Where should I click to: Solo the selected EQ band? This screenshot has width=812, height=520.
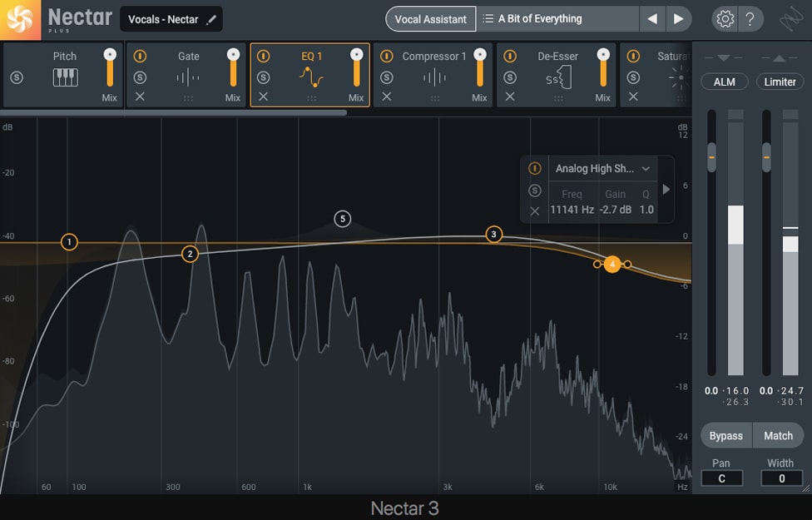pyautogui.click(x=534, y=191)
